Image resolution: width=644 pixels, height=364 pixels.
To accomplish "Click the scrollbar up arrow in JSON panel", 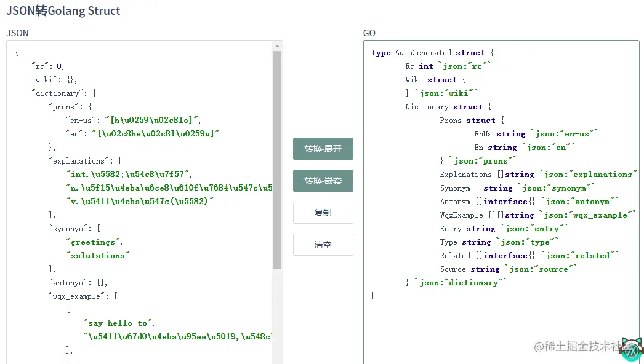I will coord(277,46).
